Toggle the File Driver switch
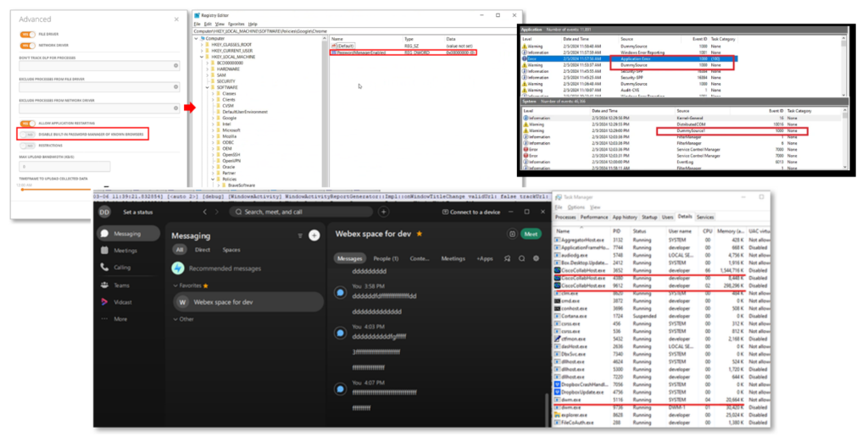Viewport: 868px width, 442px height. (26, 34)
